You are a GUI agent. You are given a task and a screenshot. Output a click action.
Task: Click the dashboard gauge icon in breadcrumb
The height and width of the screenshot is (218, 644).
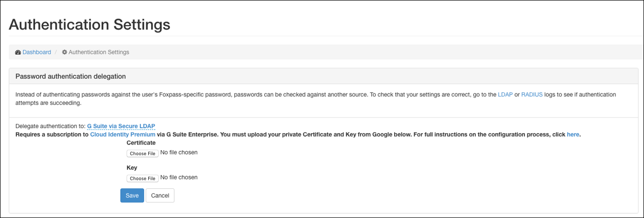point(18,52)
